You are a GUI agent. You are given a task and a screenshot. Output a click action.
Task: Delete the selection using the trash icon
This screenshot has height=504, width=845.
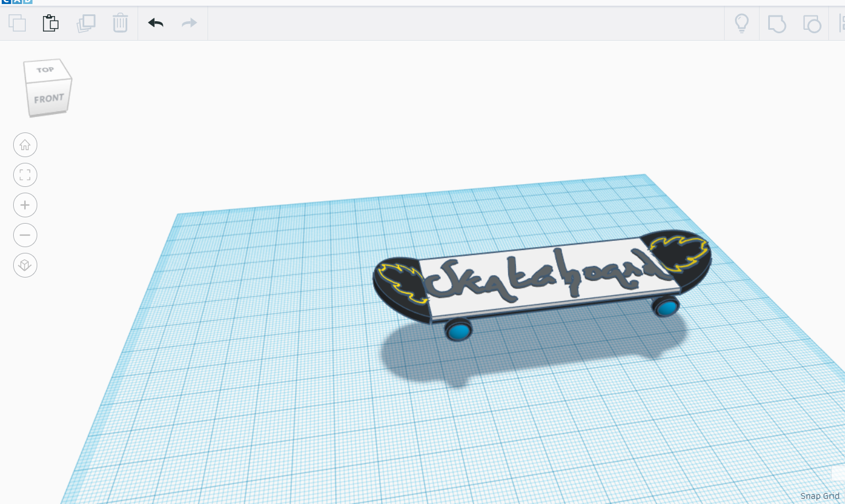pos(120,24)
